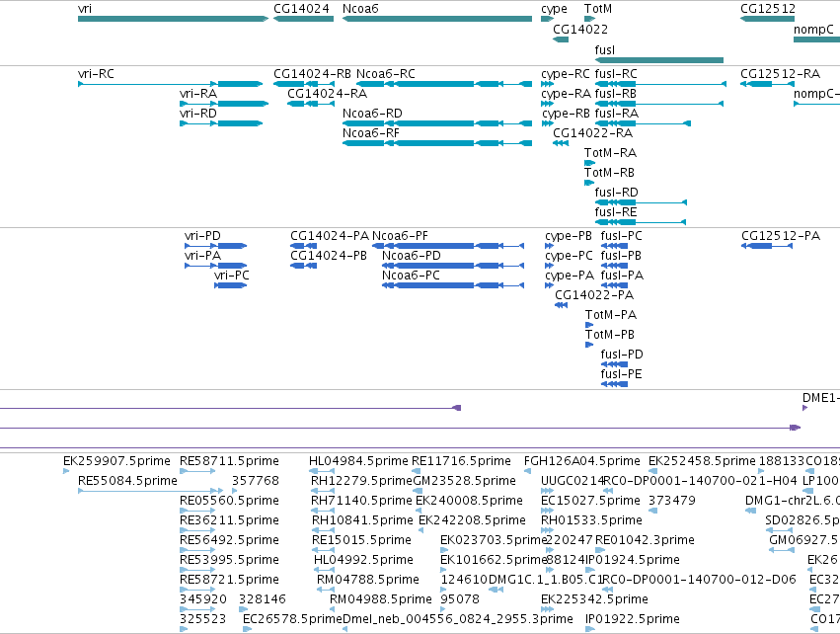Click the CG14024-PB protein label
Screen dimensions: 840x634
point(329,256)
